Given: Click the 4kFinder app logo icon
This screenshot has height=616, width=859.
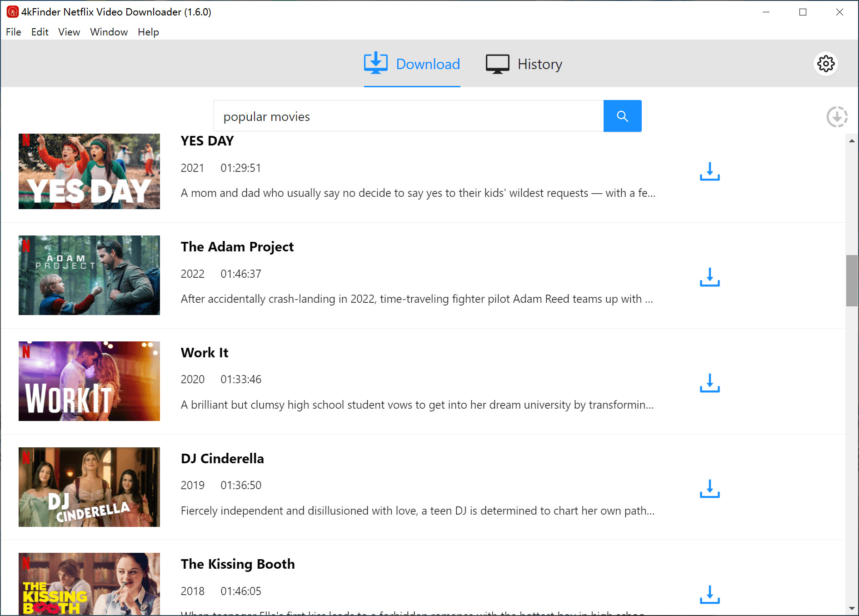Looking at the screenshot, I should [x=12, y=12].
